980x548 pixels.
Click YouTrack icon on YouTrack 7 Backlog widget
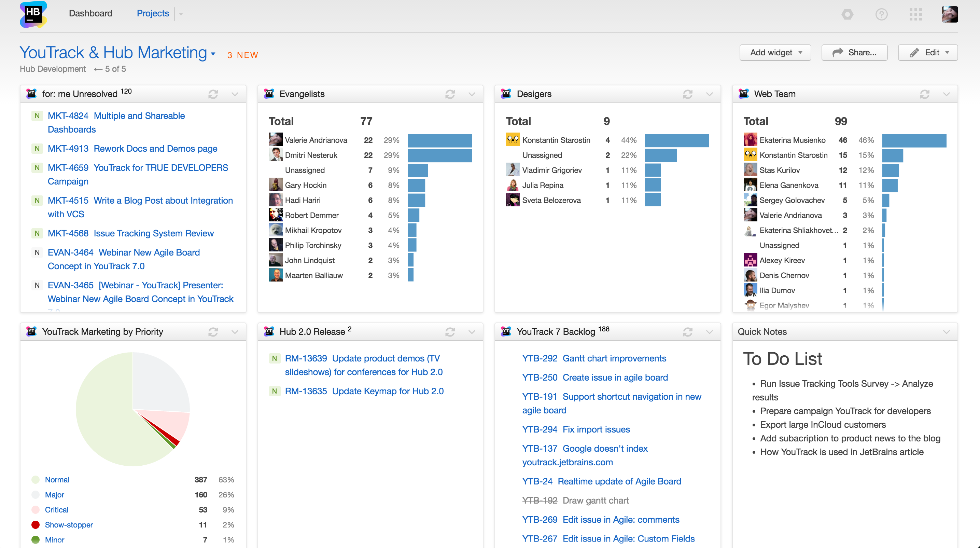[506, 331]
